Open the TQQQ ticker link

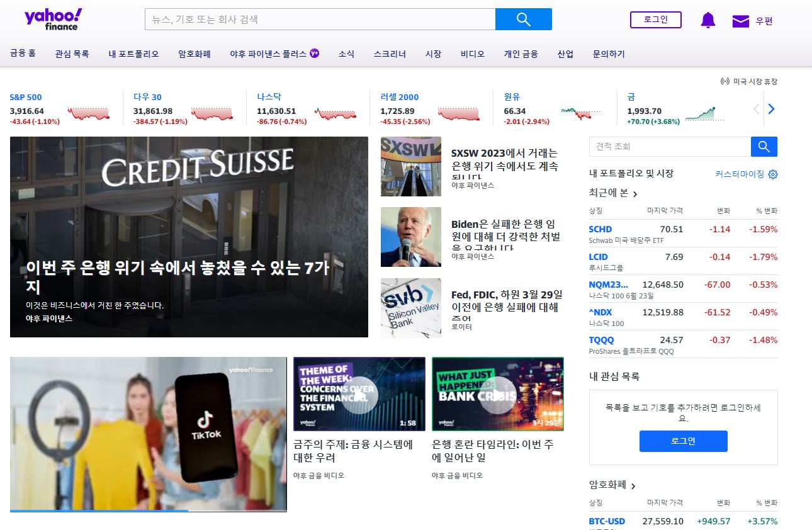click(x=601, y=340)
